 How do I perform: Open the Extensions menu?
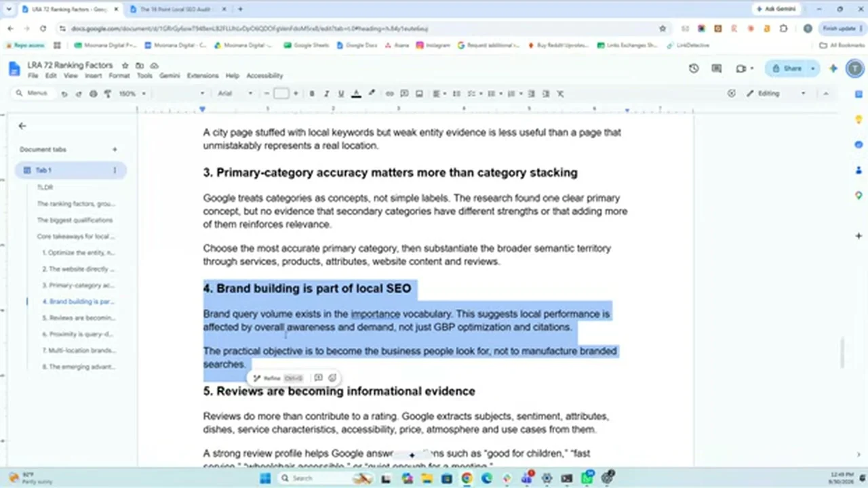pos(203,76)
